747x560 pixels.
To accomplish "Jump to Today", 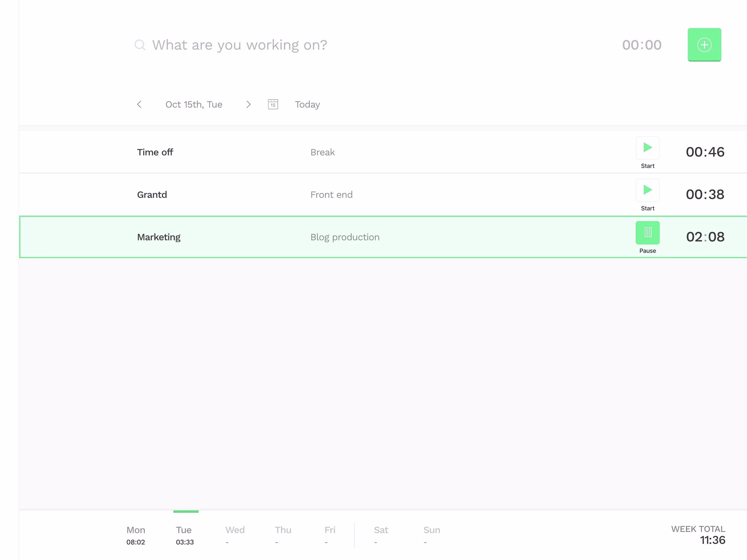I will point(307,104).
